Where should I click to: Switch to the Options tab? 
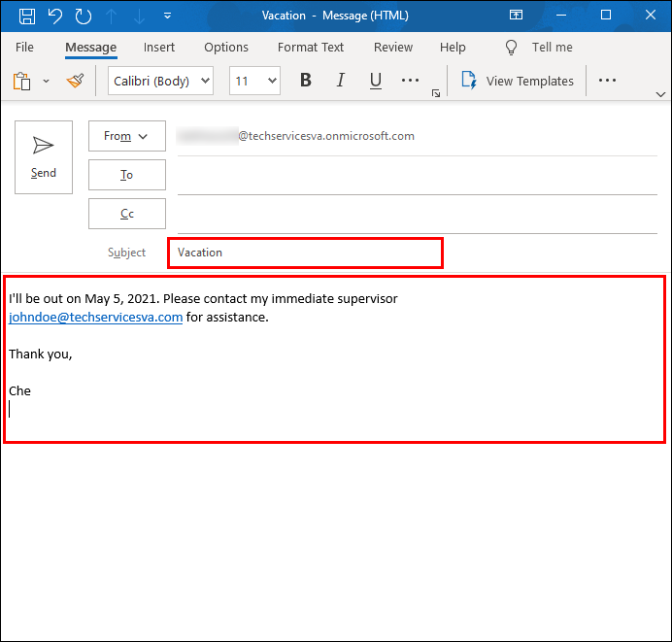coord(226,48)
